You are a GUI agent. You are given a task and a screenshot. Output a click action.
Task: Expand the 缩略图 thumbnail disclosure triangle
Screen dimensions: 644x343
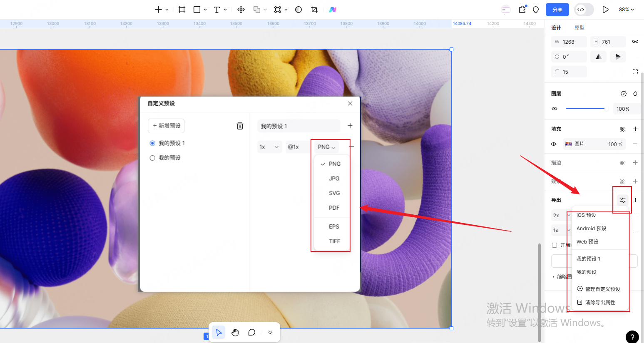coord(554,277)
